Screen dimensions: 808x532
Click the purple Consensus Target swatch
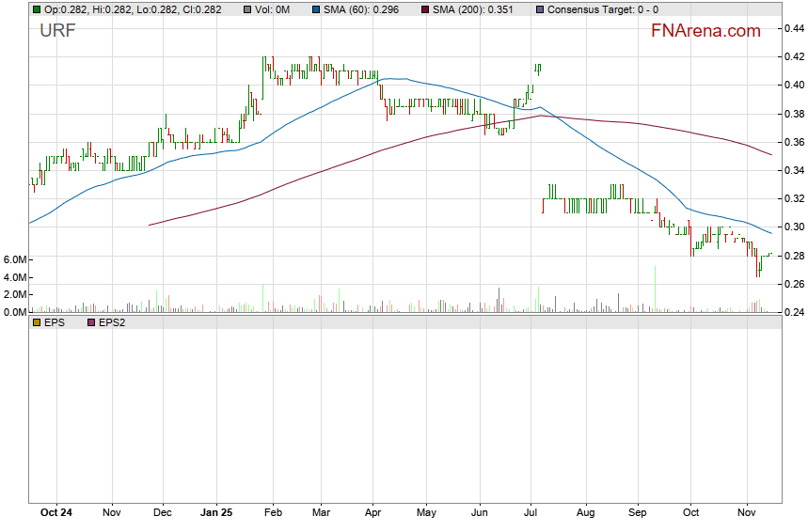539,9
